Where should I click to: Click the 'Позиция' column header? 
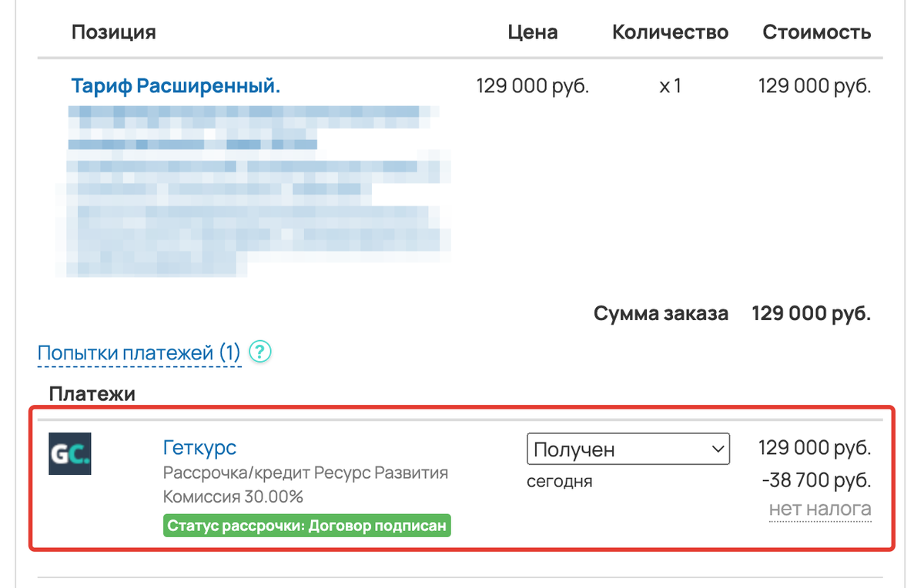pyautogui.click(x=114, y=32)
